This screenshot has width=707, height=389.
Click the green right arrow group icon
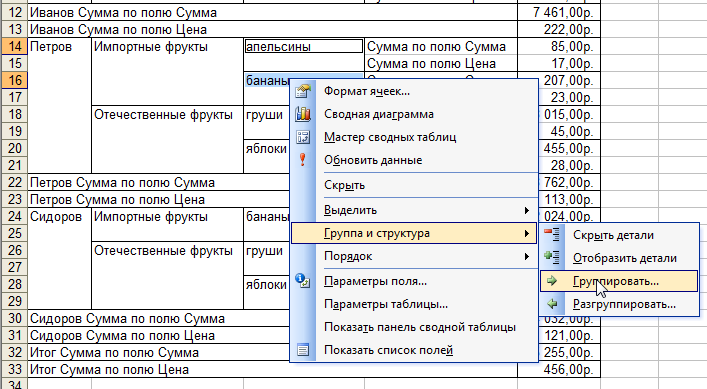[x=552, y=281]
